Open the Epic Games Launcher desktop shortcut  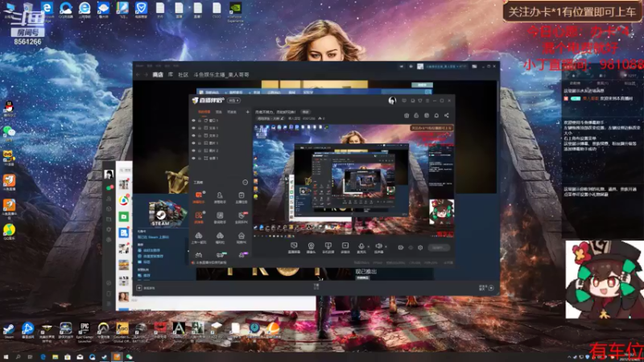pos(85,331)
